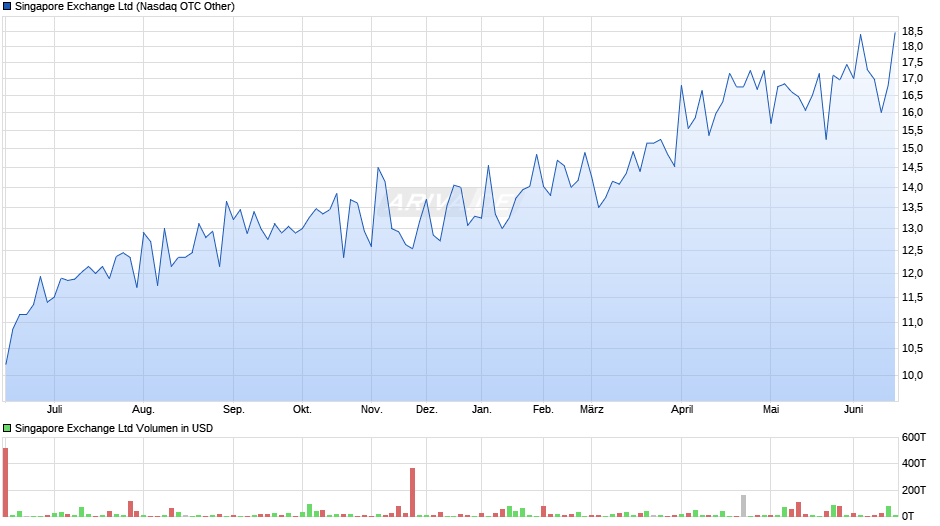Click the 13,5 price axis value

pyautogui.click(x=912, y=208)
